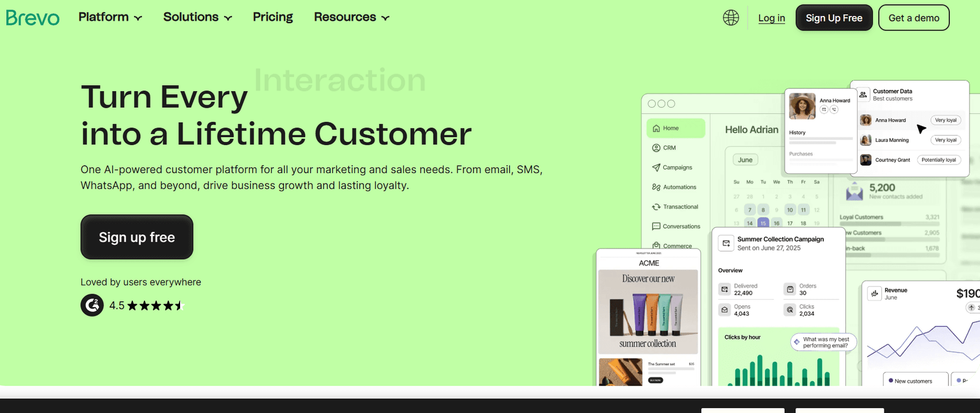Click the Get a demo button

coord(914,18)
